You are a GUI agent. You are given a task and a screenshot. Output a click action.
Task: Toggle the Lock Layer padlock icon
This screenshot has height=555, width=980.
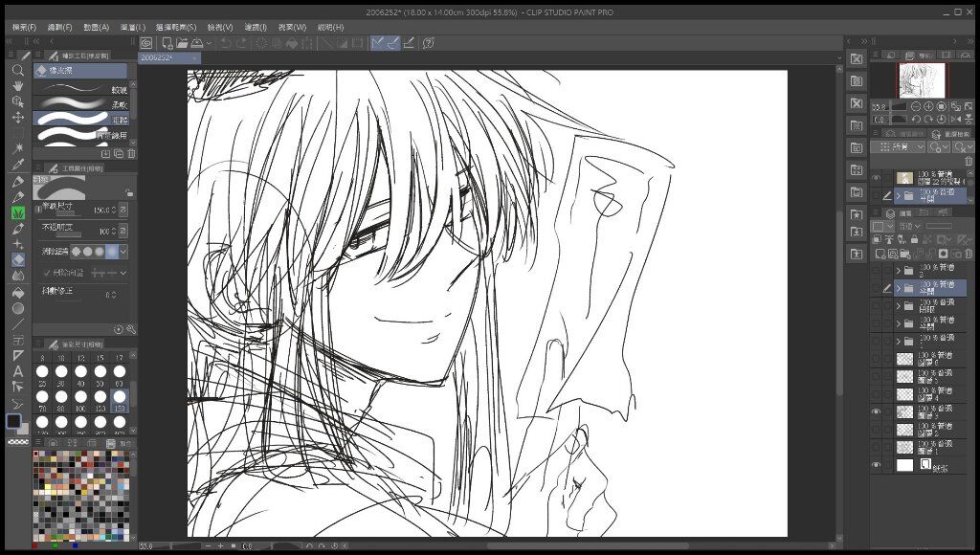click(x=914, y=239)
